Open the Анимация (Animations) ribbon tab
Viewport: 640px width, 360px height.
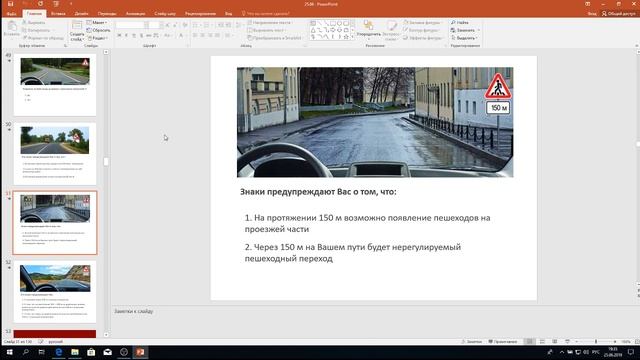pyautogui.click(x=136, y=13)
